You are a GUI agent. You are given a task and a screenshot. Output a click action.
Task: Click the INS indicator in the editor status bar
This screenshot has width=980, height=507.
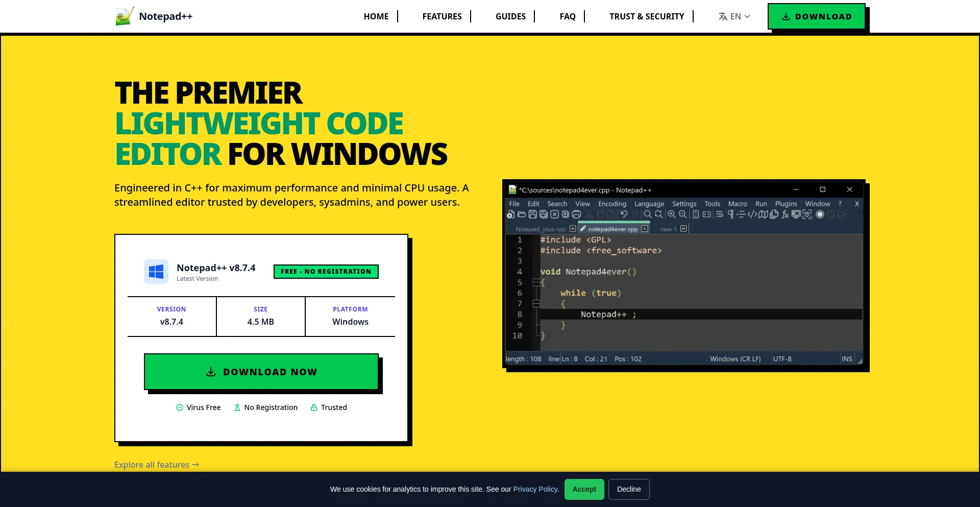click(x=847, y=359)
